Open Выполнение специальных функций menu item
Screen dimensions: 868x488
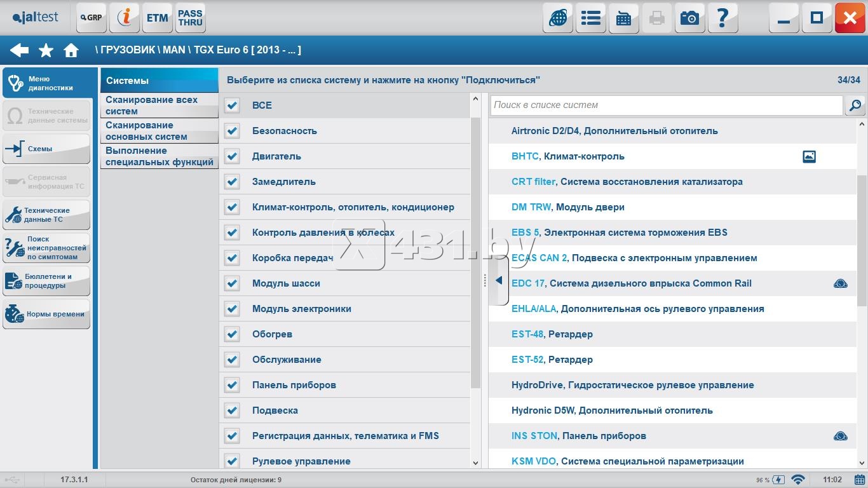point(159,156)
